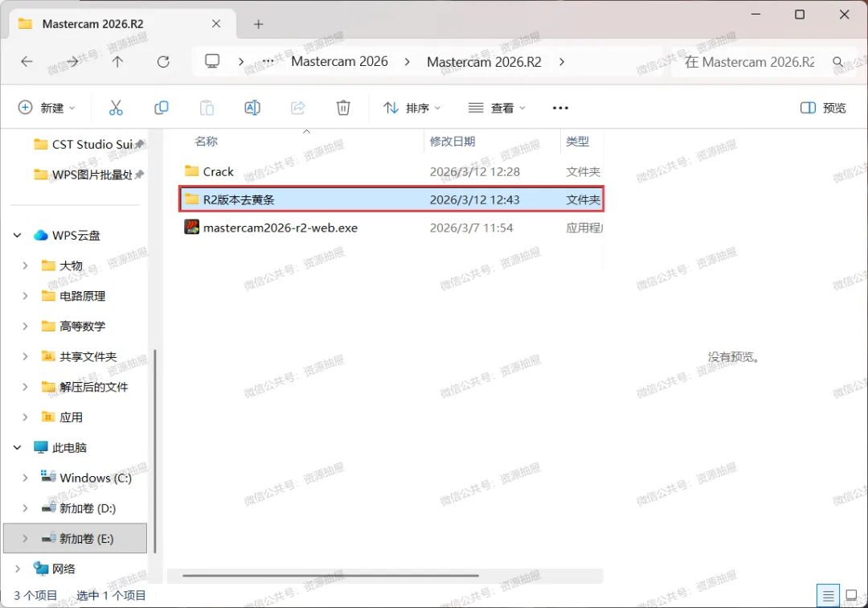Click the Crack folder icon
This screenshot has width=868, height=608.
point(191,170)
